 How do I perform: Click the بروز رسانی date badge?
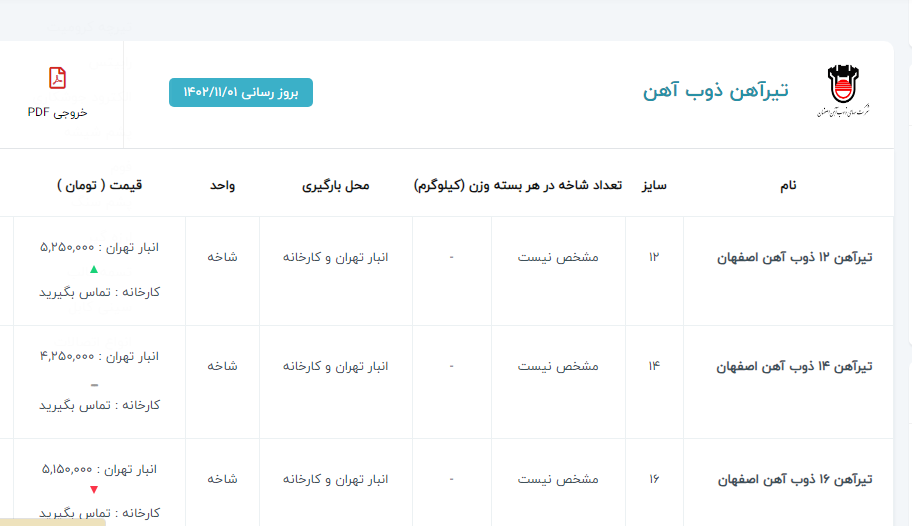click(241, 92)
